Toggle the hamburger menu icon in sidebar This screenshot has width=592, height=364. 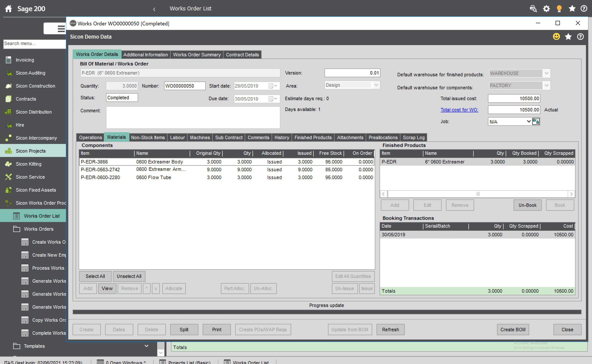coord(61,29)
